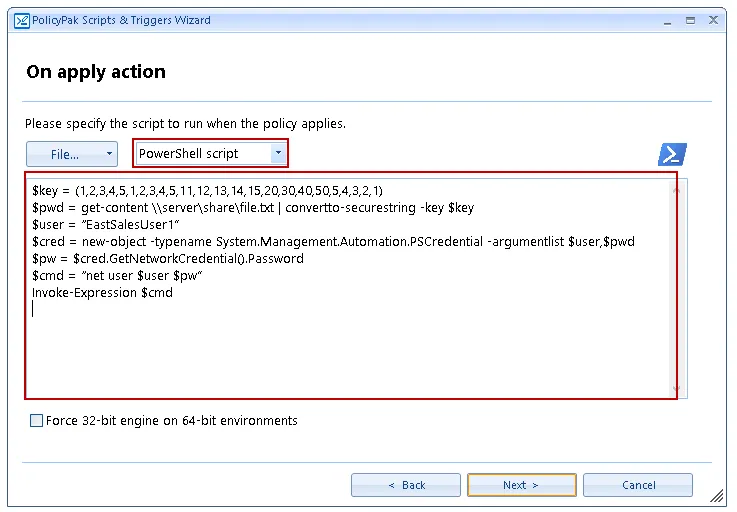Enable Force 32-bit engine checkbox
The height and width of the screenshot is (512, 737).
click(37, 421)
